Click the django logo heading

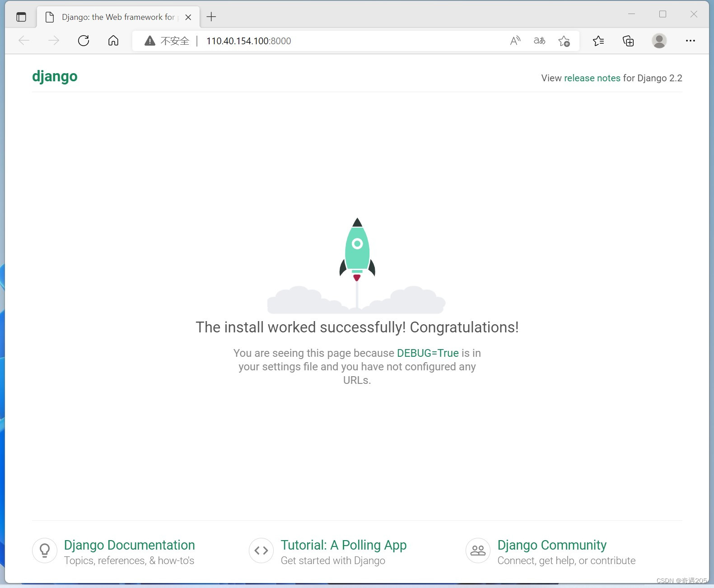55,77
